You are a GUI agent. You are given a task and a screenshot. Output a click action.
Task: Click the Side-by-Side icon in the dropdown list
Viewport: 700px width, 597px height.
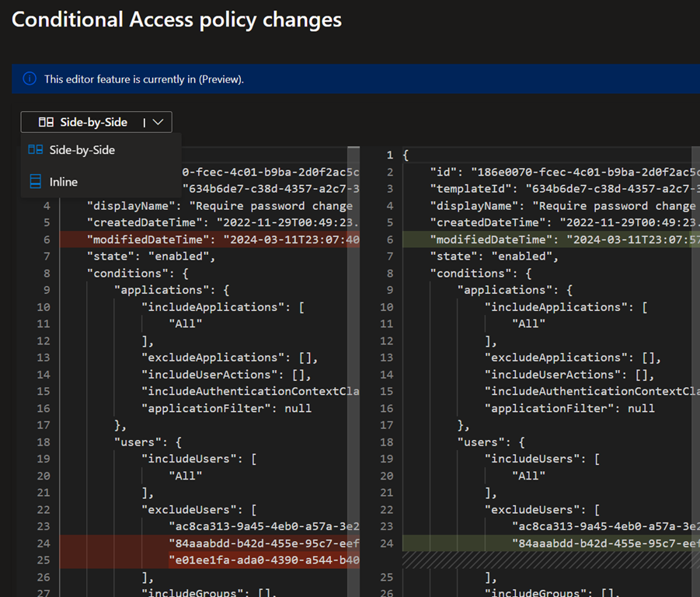[35, 149]
